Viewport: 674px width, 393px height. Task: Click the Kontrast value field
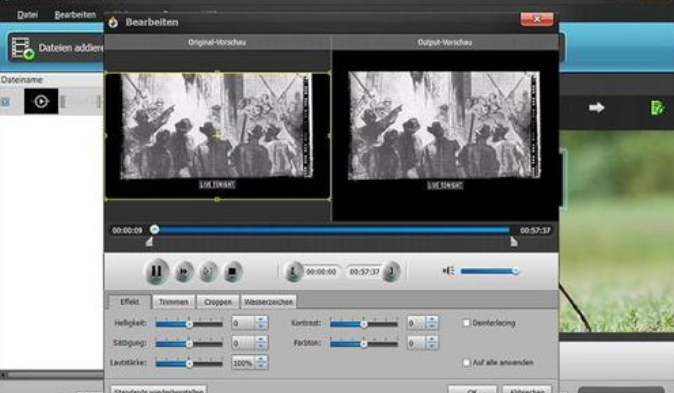click(417, 323)
